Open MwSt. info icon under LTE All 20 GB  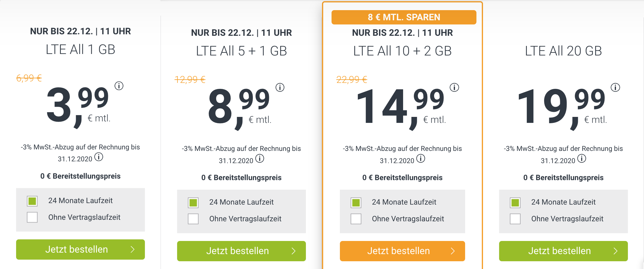582,158
